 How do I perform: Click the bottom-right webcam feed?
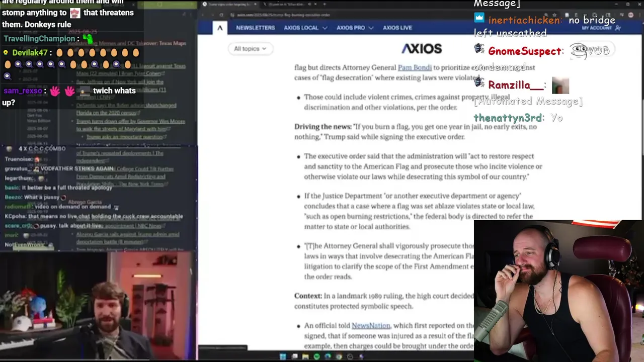558,291
